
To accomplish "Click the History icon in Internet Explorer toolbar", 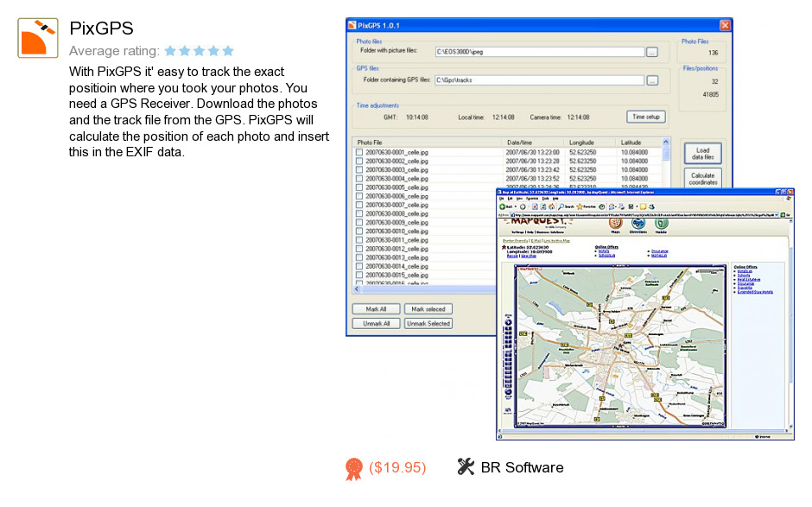I will (x=602, y=206).
